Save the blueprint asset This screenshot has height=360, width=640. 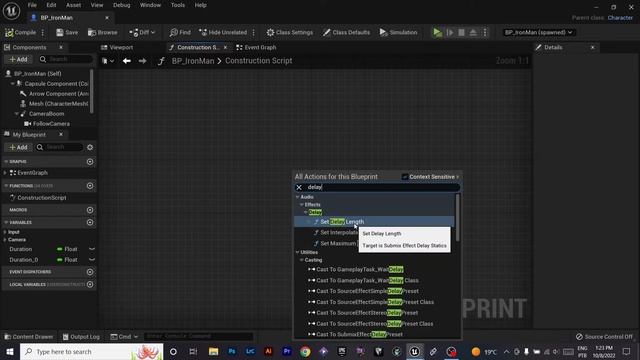(x=67, y=32)
